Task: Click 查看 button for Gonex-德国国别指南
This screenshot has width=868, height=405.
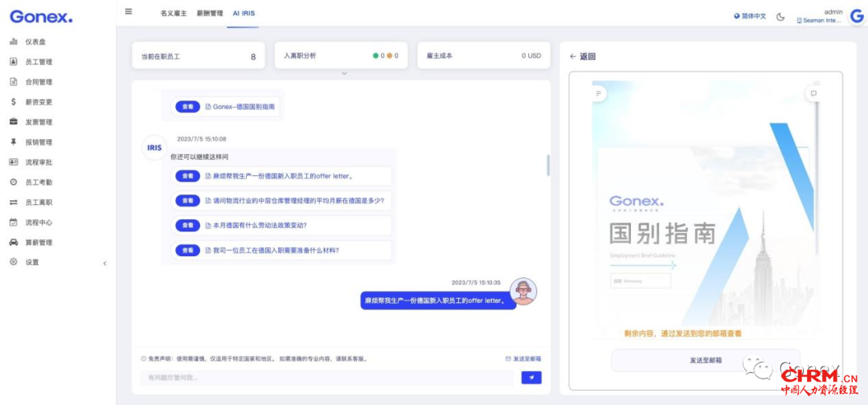Action: coord(187,107)
